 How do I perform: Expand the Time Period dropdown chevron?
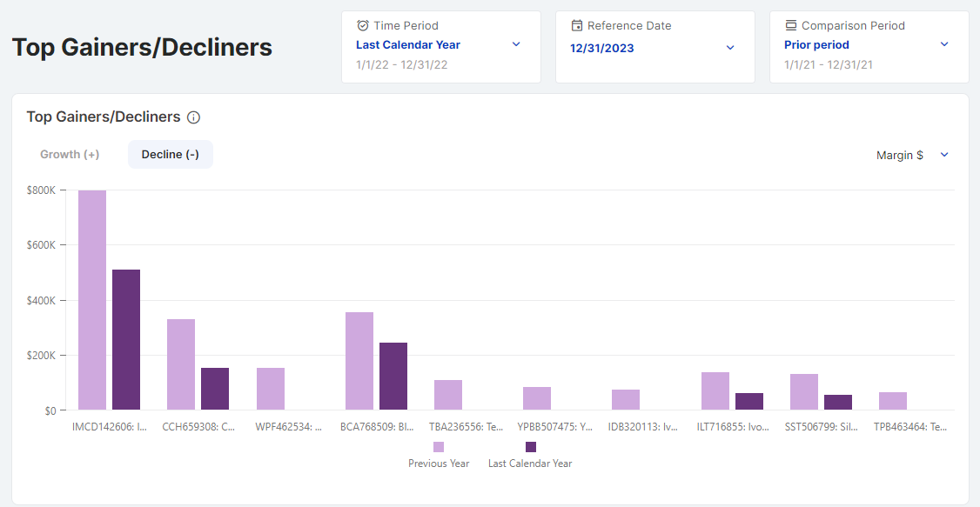coord(516,44)
